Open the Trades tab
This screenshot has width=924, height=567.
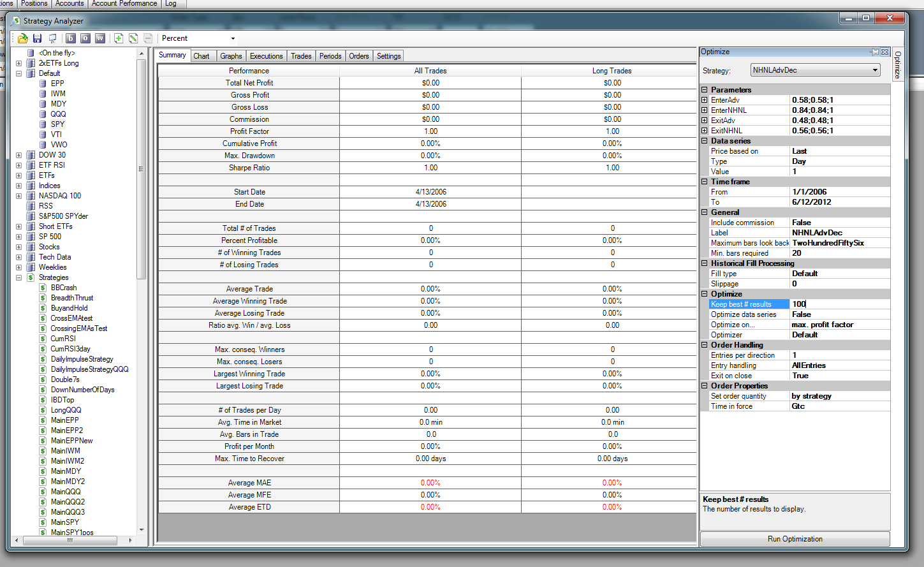pos(301,56)
